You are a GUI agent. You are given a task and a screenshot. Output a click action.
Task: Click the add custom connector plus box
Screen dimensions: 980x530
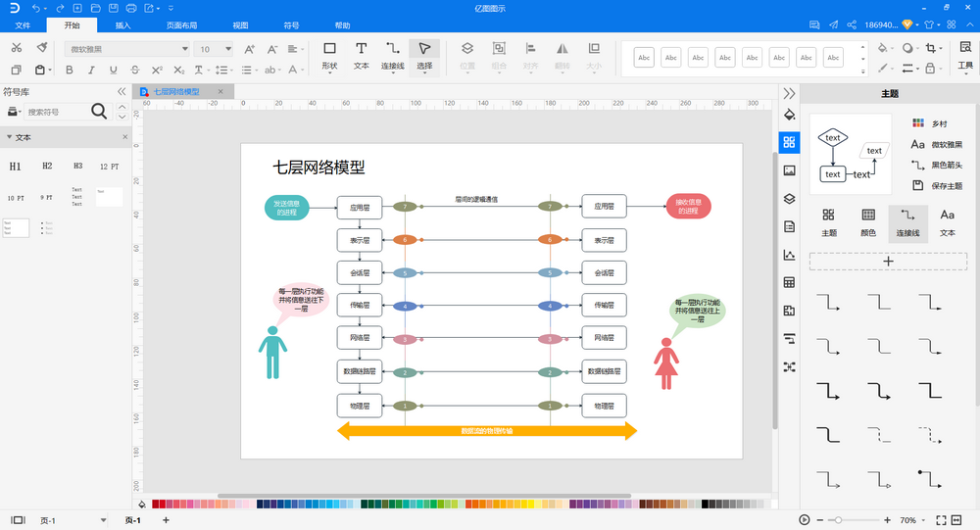pos(888,262)
